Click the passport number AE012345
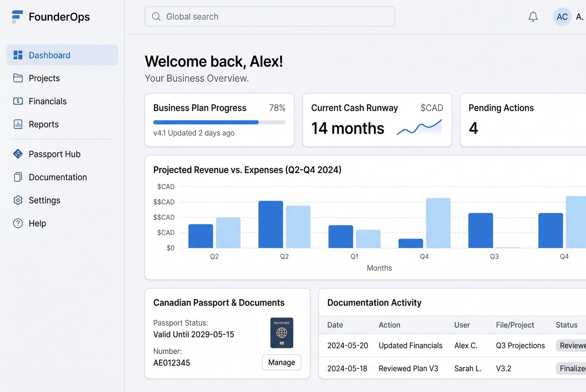 [x=171, y=363]
